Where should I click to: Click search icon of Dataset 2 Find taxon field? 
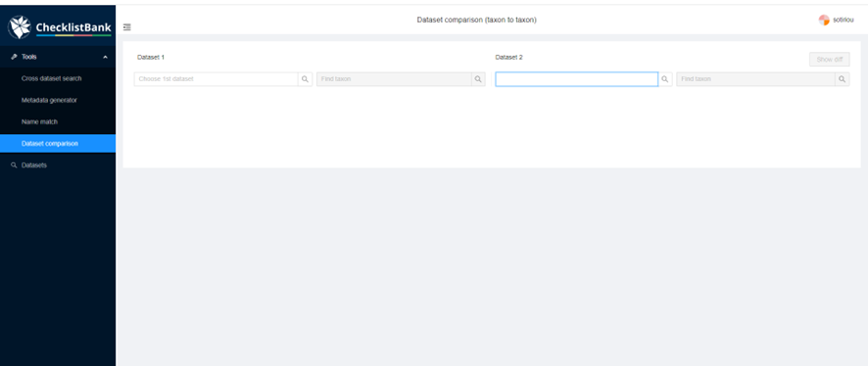842,79
